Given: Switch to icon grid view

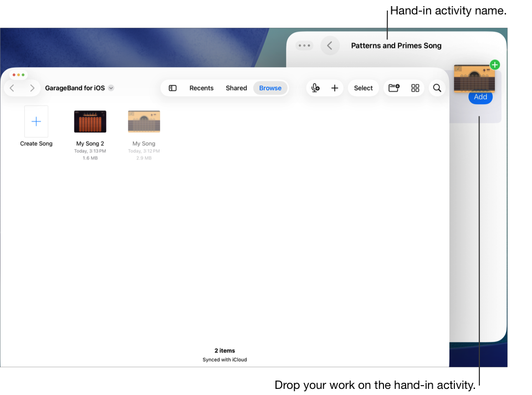Looking at the screenshot, I should tap(415, 88).
